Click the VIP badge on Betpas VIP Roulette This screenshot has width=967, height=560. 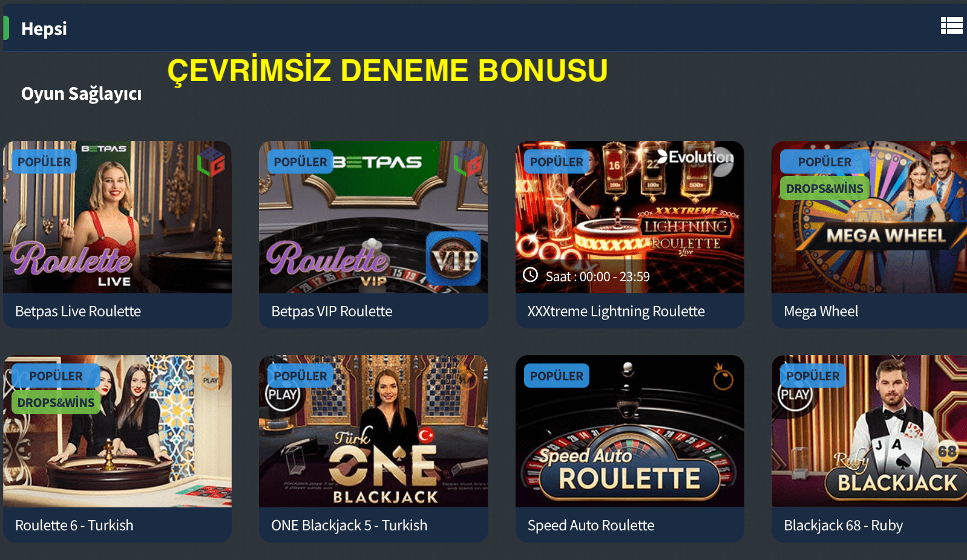coord(453,259)
